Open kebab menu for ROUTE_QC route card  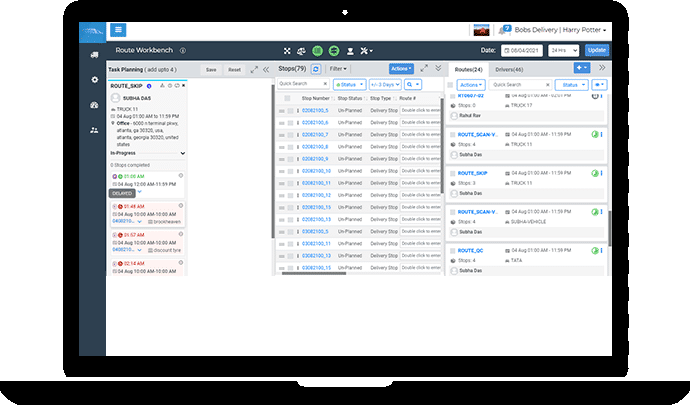click(x=602, y=251)
